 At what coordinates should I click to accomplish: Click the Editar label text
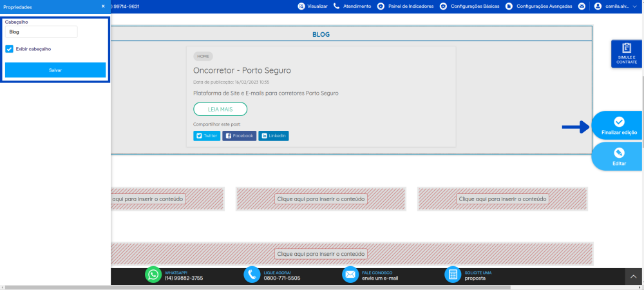(x=619, y=164)
